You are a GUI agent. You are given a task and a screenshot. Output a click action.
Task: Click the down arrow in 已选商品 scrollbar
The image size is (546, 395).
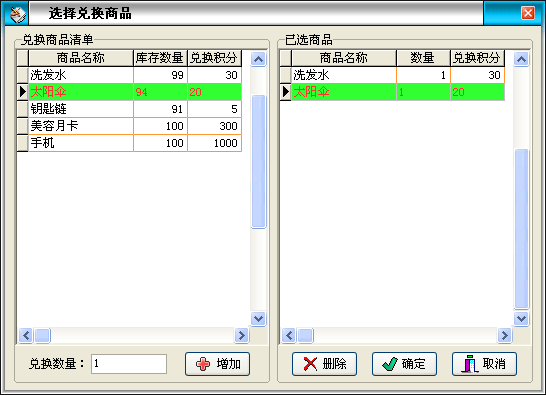point(521,319)
